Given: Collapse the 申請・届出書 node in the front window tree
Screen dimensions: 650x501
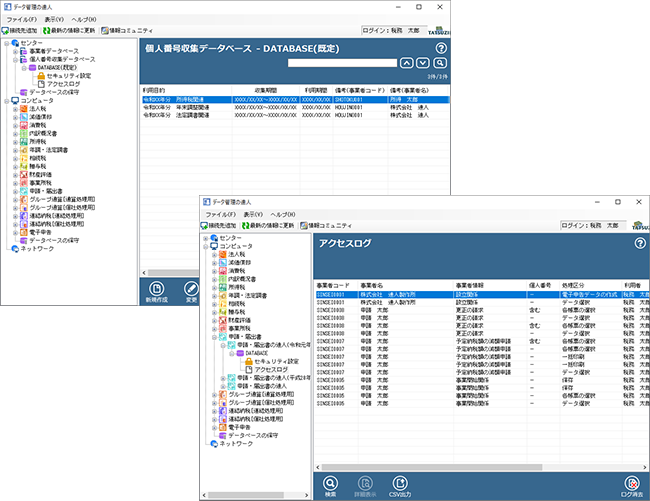Looking at the screenshot, I should pyautogui.click(x=213, y=335).
